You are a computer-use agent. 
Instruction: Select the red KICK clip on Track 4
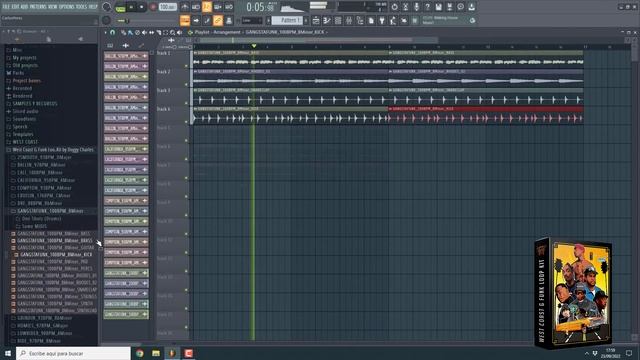[x=486, y=116]
